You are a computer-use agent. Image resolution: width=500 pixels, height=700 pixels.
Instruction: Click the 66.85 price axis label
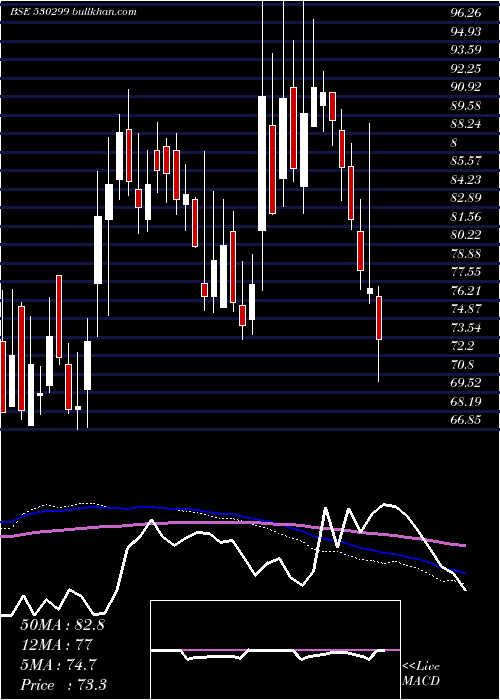pyautogui.click(x=466, y=420)
